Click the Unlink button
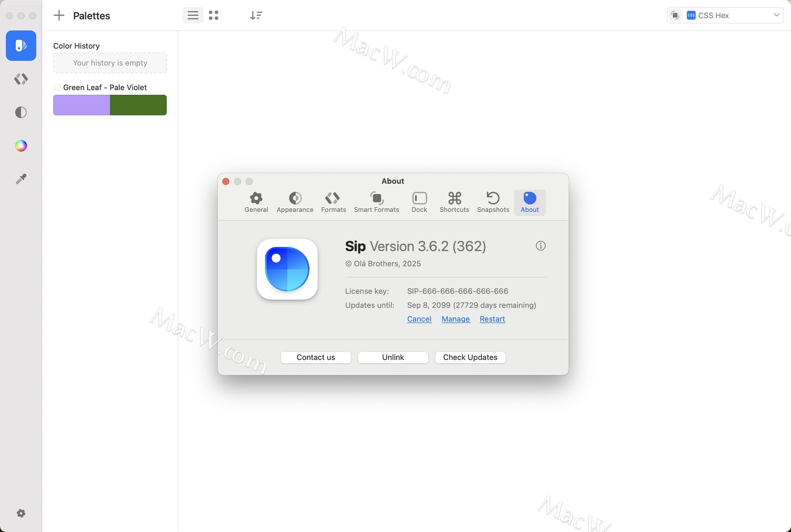 tap(393, 357)
